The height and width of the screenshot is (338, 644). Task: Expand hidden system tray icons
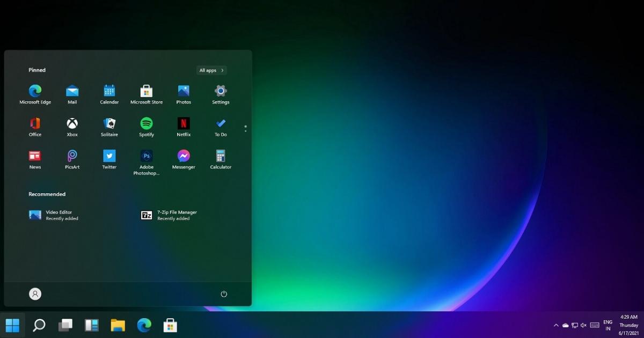click(x=556, y=325)
